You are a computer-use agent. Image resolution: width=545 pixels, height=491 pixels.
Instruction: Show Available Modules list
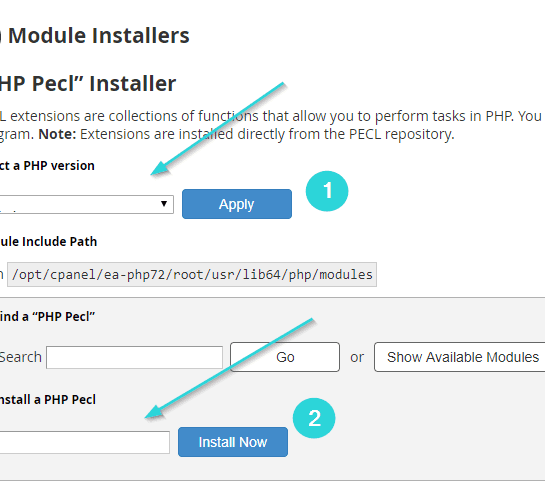point(459,357)
